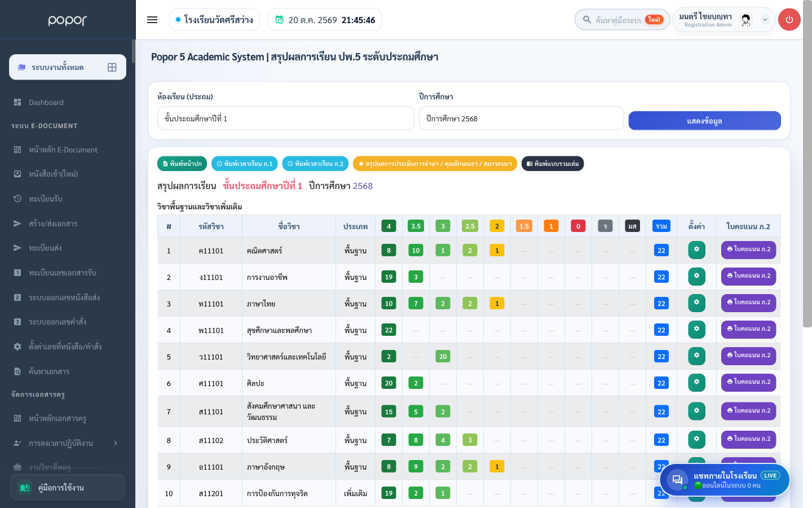Select ค้นหาเอกสาร sidebar item
The height and width of the screenshot is (508, 812).
click(49, 371)
